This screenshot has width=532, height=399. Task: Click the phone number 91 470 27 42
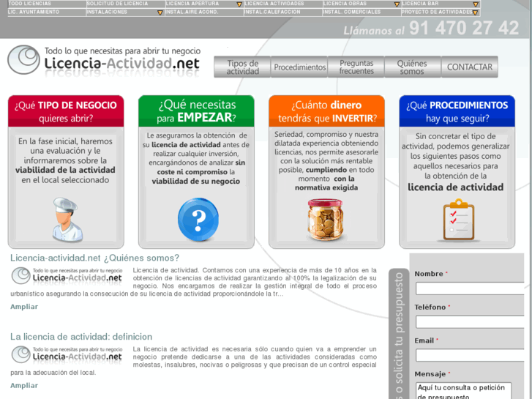click(x=464, y=28)
